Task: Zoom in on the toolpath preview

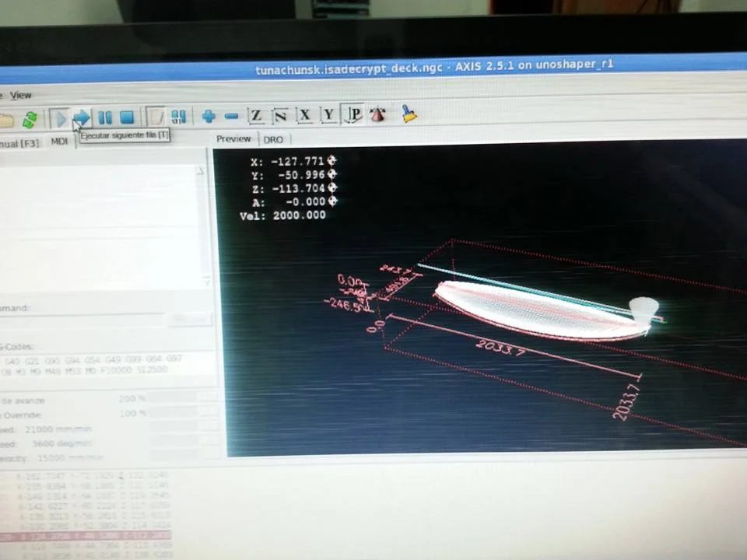Action: [x=207, y=117]
